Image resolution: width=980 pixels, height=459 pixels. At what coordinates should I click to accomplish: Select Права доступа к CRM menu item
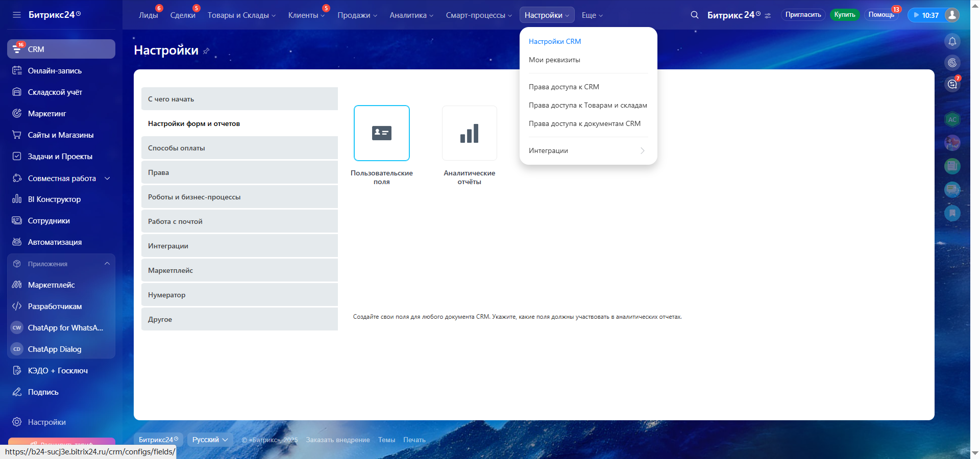coord(563,87)
